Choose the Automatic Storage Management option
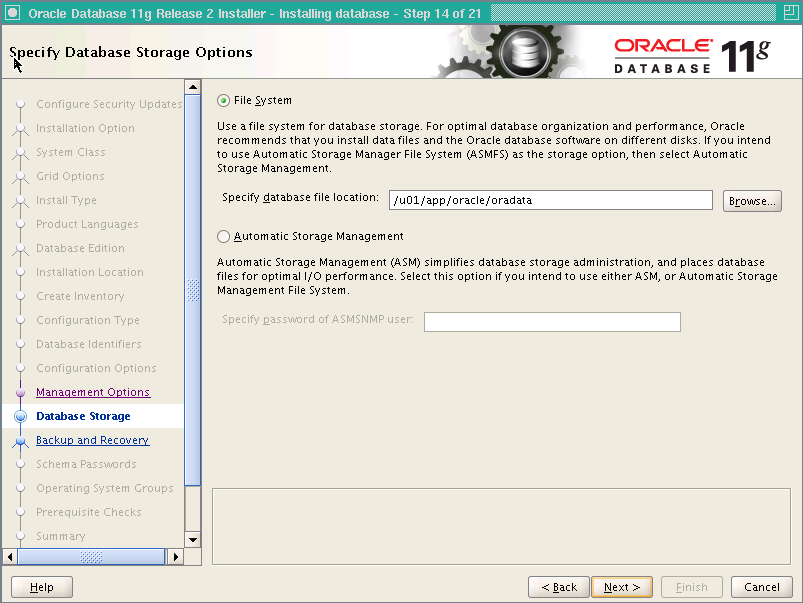Image resolution: width=803 pixels, height=603 pixels. click(222, 236)
